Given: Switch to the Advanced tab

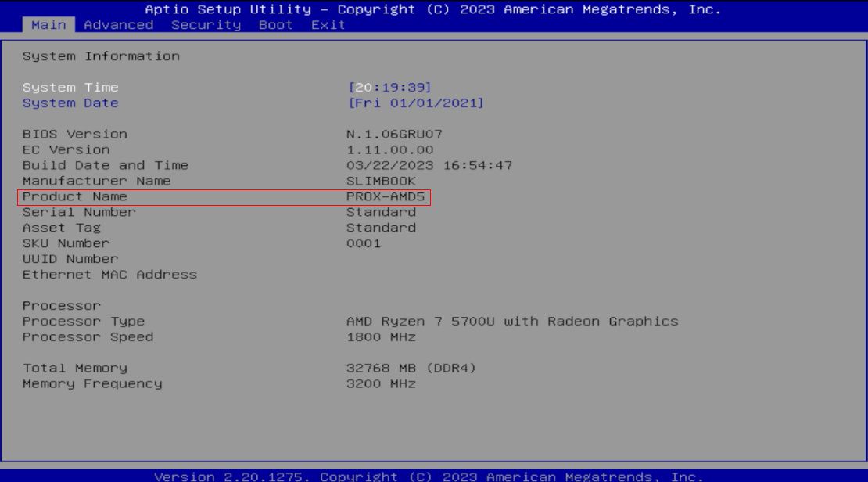Looking at the screenshot, I should point(118,25).
